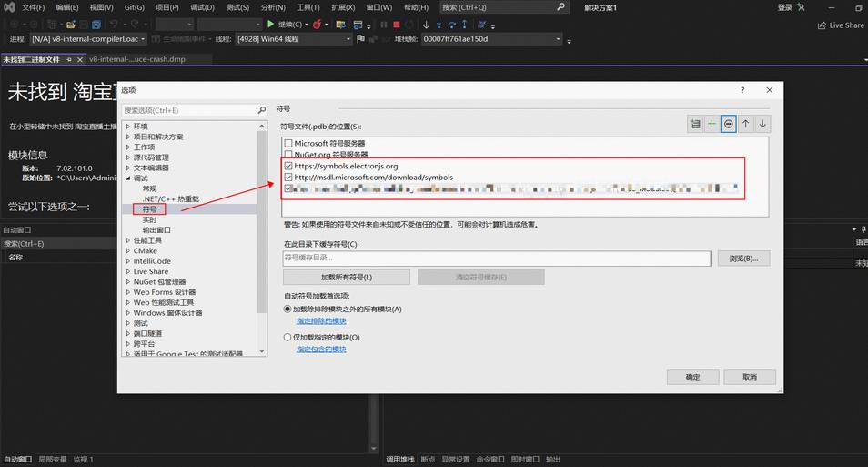Click the remove symbol location minus icon
This screenshot has width=868, height=467.
tap(729, 124)
